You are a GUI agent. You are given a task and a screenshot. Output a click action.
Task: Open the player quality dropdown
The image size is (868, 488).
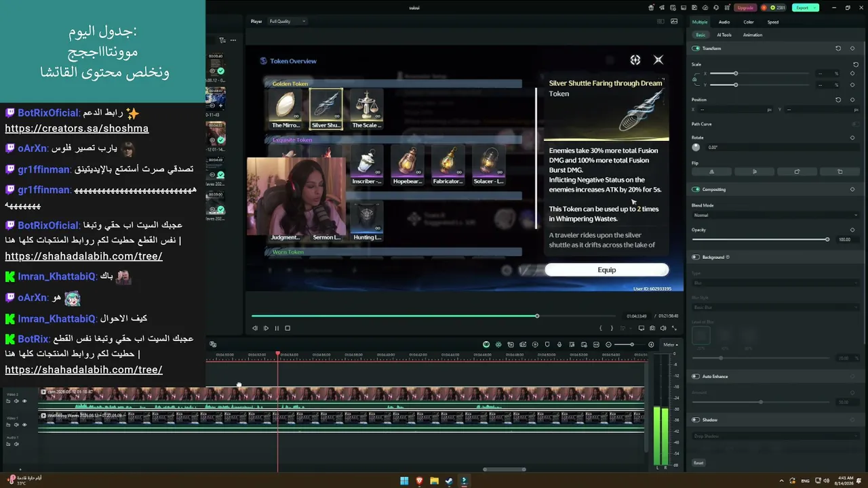288,21
